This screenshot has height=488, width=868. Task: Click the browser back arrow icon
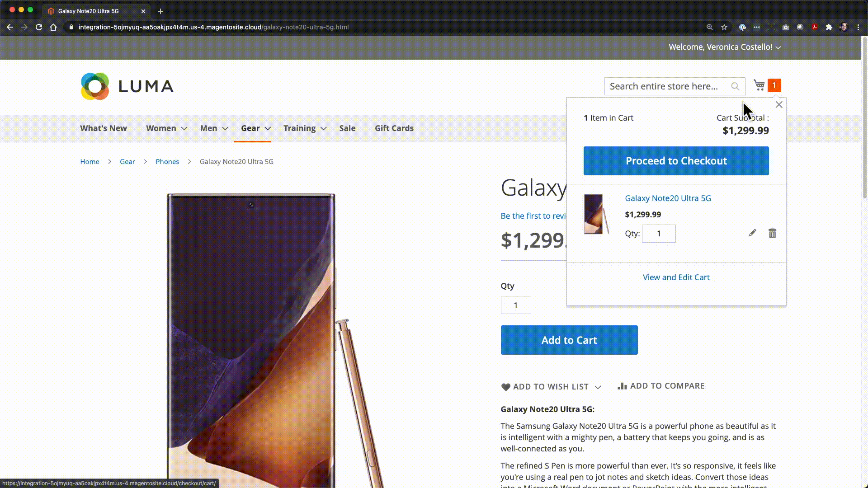pos(9,27)
